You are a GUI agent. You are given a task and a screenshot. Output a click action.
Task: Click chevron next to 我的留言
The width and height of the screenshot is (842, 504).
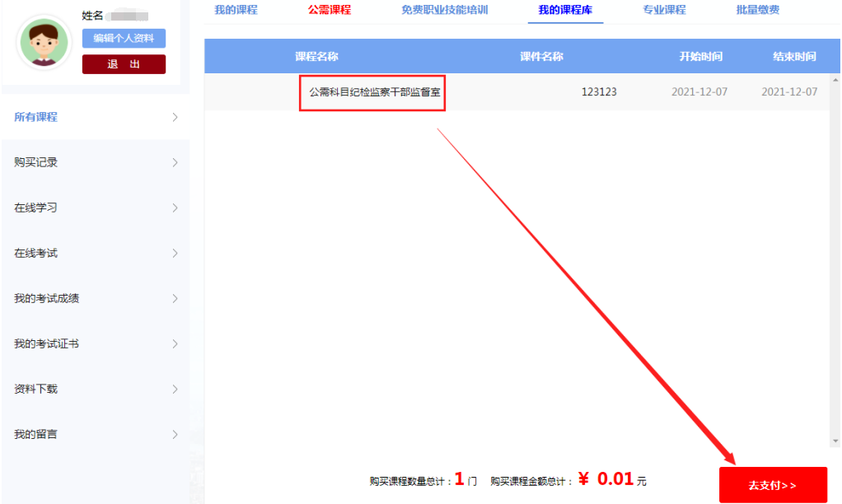point(175,434)
